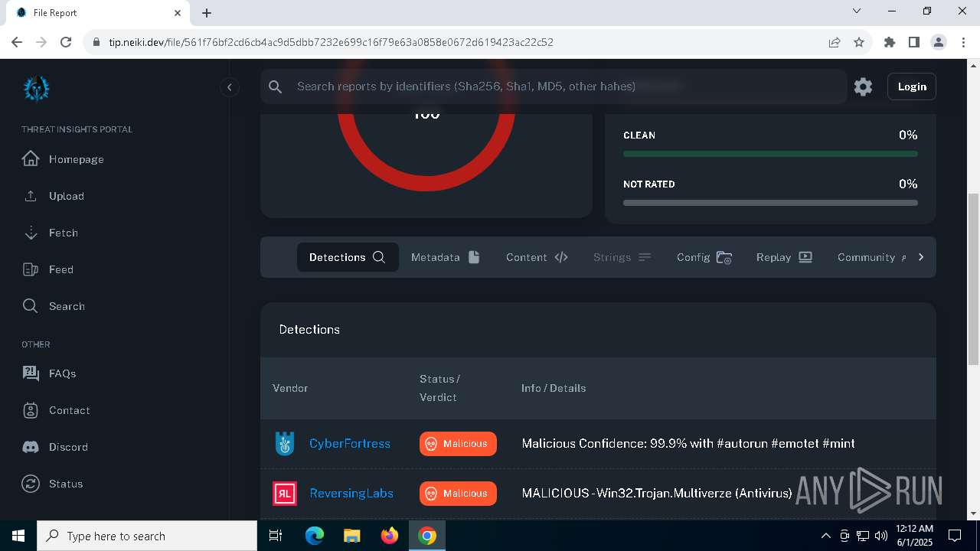The width and height of the screenshot is (980, 551).
Task: Close the File Report tab
Action: pyautogui.click(x=178, y=12)
